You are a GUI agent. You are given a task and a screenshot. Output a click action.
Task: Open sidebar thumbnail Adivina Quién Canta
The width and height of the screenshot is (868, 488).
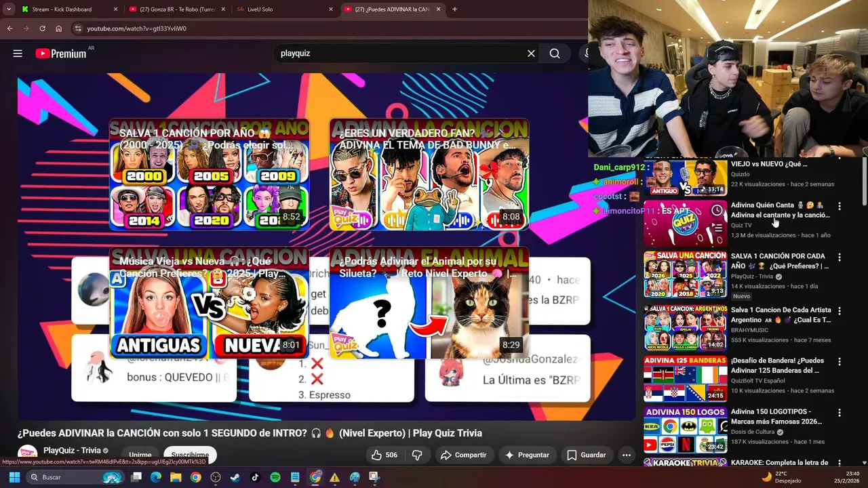point(685,223)
